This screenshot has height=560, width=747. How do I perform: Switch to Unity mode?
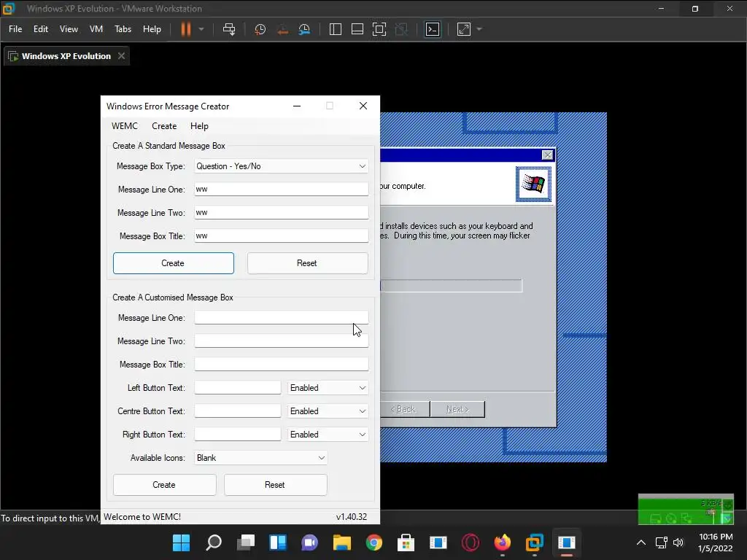[402, 29]
